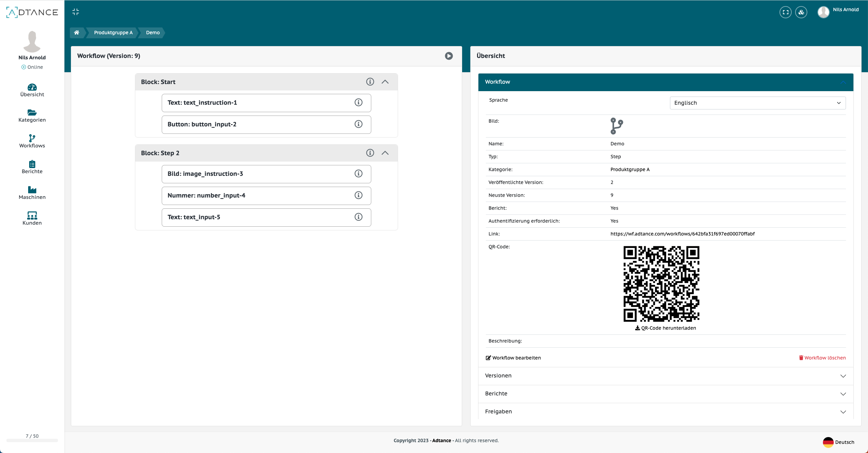Click QR-Code herunterladen link
This screenshot has width=868, height=453.
[665, 327]
